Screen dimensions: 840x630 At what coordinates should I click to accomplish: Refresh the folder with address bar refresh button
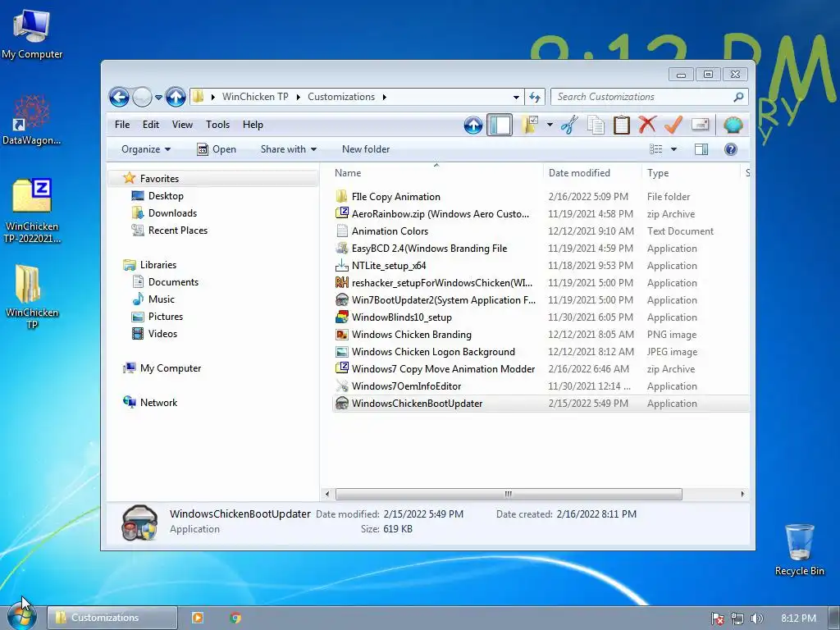tap(535, 97)
